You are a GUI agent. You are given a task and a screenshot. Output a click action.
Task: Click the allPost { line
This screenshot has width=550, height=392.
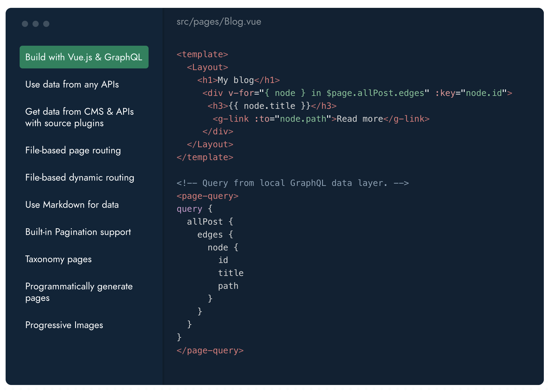click(x=210, y=222)
